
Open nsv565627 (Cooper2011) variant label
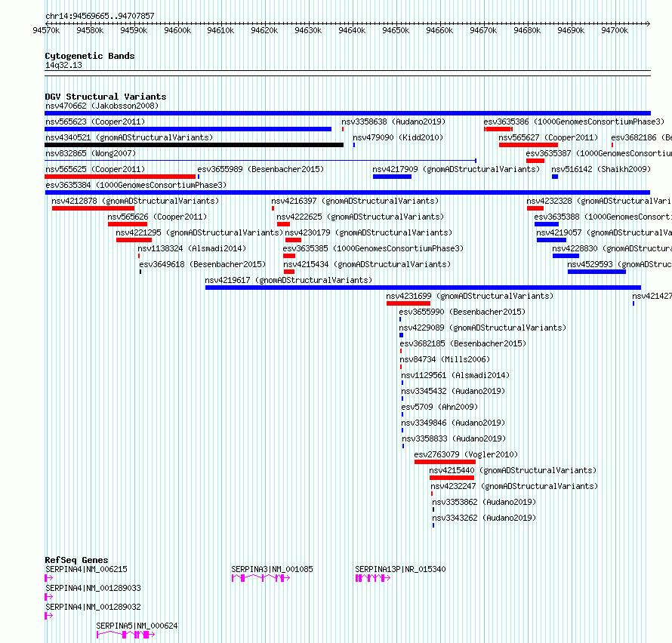548,137
